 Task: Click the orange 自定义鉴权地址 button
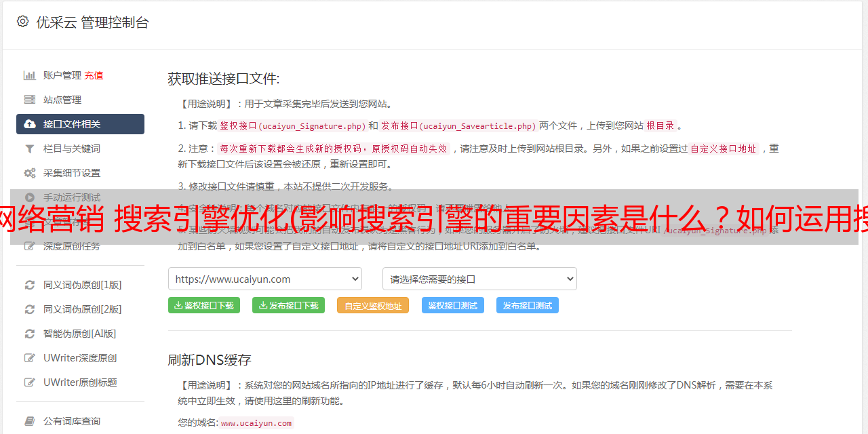(373, 305)
